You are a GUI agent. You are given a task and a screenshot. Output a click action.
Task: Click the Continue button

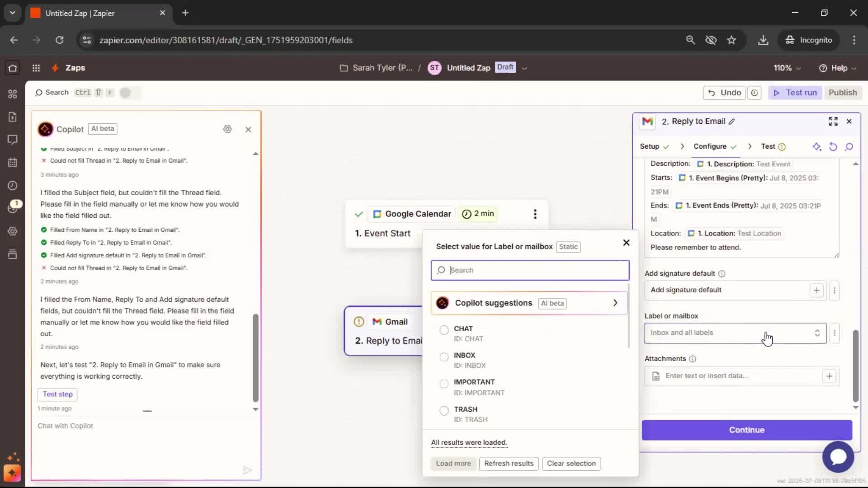click(747, 430)
